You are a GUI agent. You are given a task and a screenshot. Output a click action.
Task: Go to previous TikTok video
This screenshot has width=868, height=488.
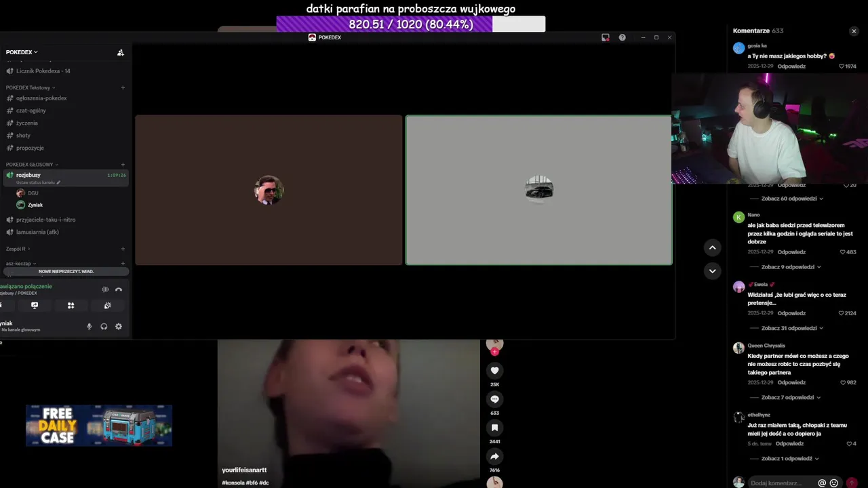(x=712, y=248)
